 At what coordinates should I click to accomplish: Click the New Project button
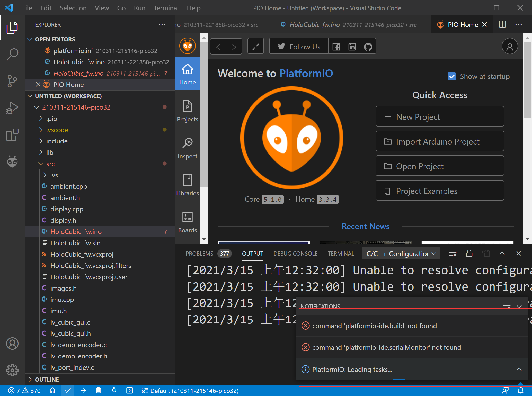439,117
